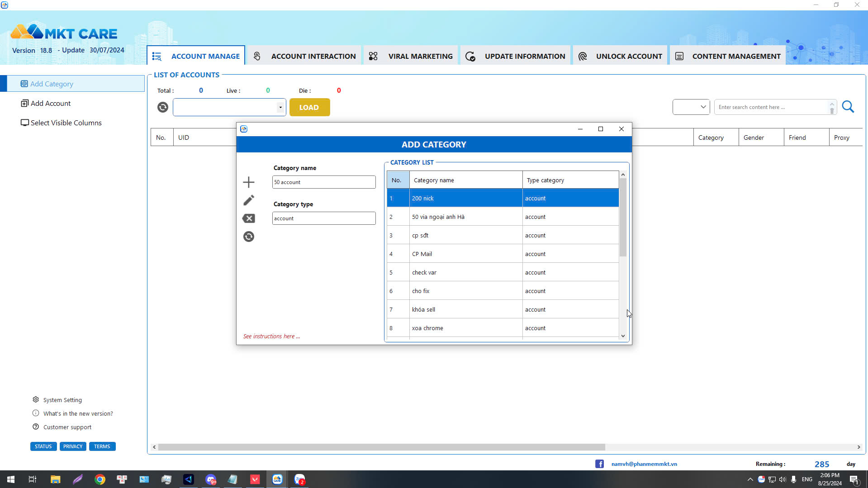The width and height of the screenshot is (868, 488).
Task: Expand the account category dropdown next to LOAD
Action: click(x=280, y=107)
